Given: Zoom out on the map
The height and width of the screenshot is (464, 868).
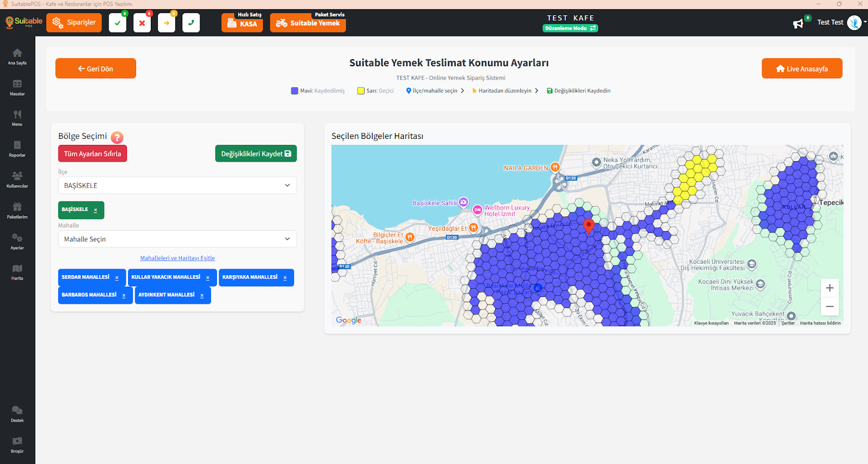Looking at the screenshot, I should click(x=829, y=307).
